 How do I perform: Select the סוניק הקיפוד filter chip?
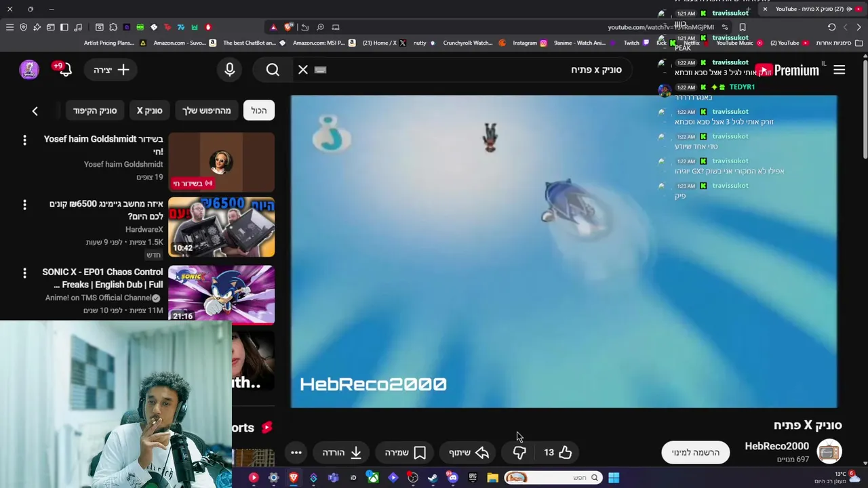click(x=95, y=110)
